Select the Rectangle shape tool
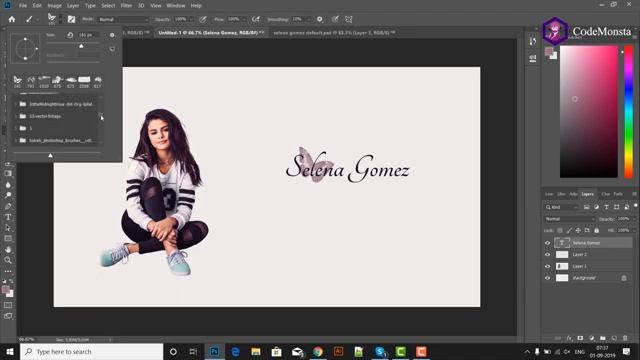This screenshot has width=640, height=360. tap(8, 238)
